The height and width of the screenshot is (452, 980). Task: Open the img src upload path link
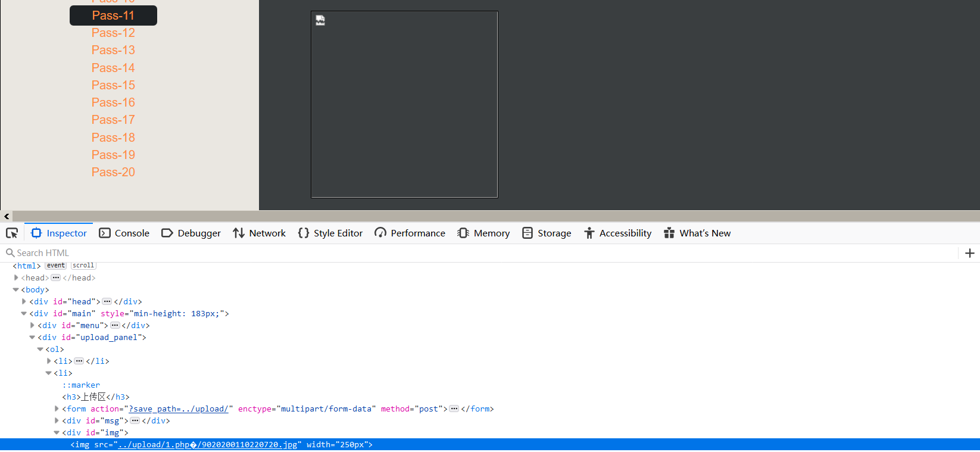click(208, 444)
